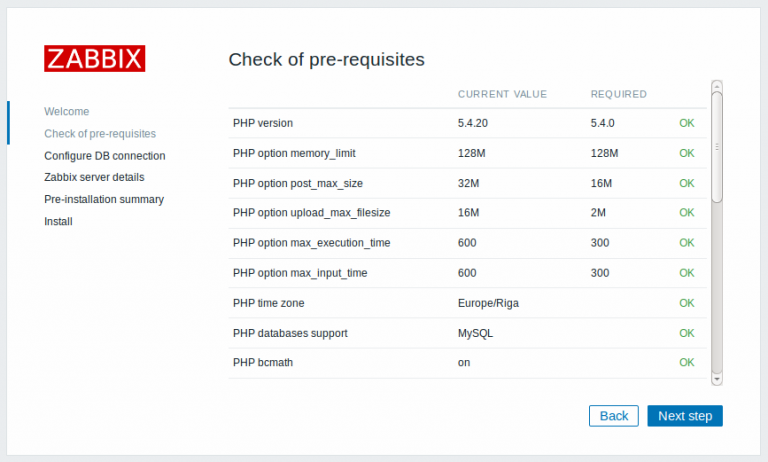The image size is (768, 462).
Task: Click the scrollbar up arrow
Action: point(717,86)
